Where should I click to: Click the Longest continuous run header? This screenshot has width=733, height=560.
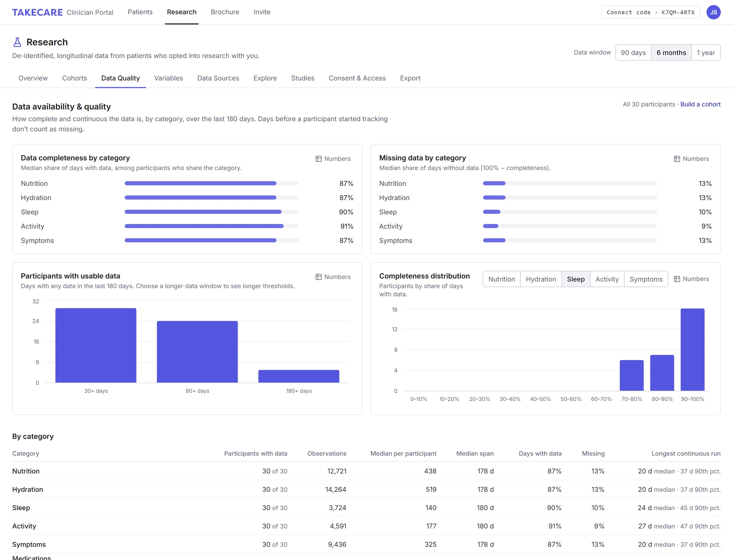click(x=686, y=453)
